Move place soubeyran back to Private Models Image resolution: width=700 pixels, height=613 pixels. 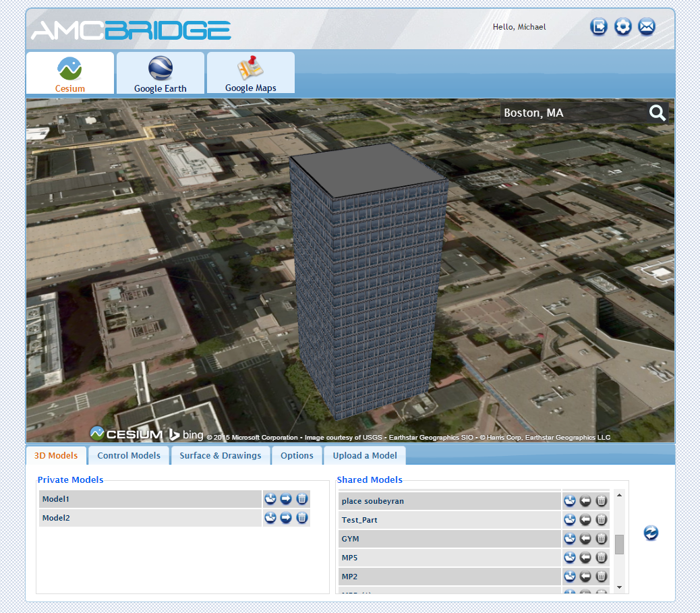[585, 501]
